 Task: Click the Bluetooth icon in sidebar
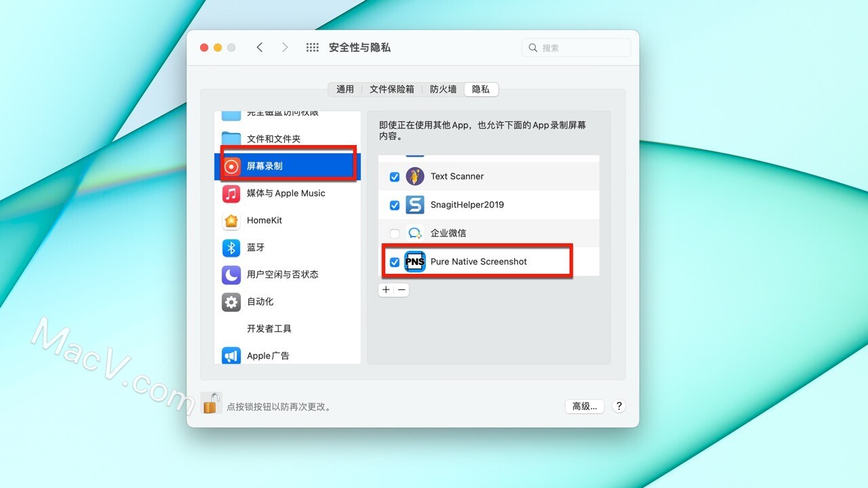click(x=231, y=247)
